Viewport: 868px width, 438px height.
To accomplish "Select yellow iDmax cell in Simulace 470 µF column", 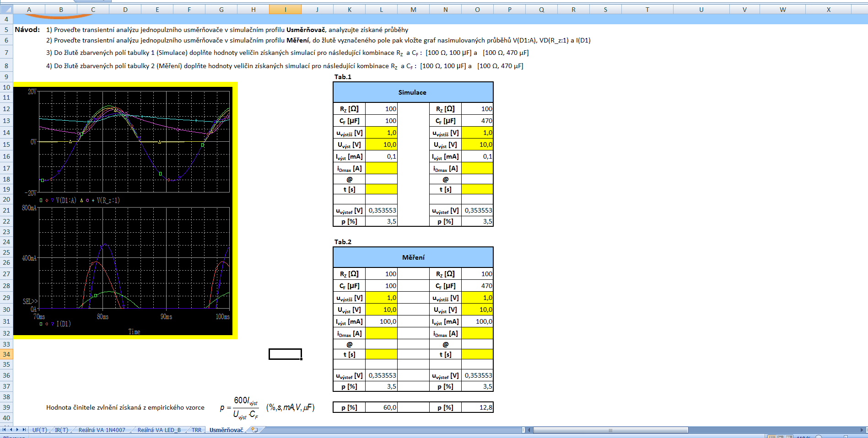I will point(477,168).
